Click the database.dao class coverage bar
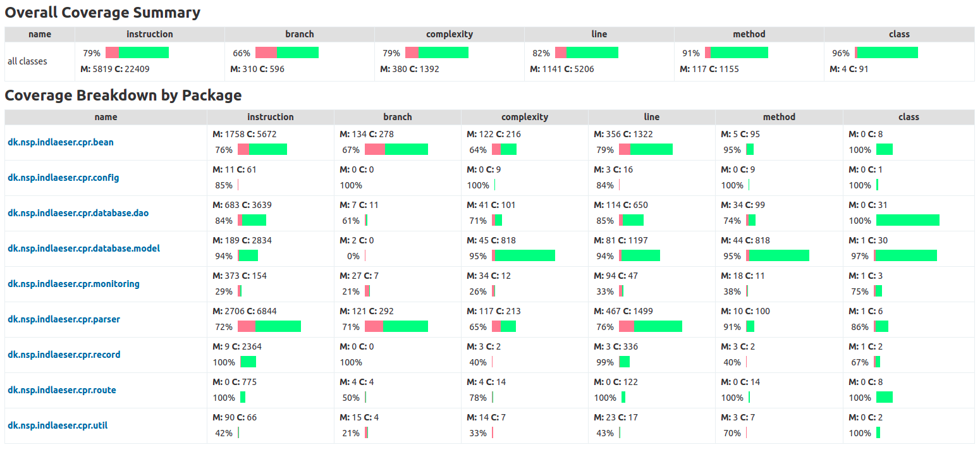Screen dimensions: 980x459 coord(907,220)
